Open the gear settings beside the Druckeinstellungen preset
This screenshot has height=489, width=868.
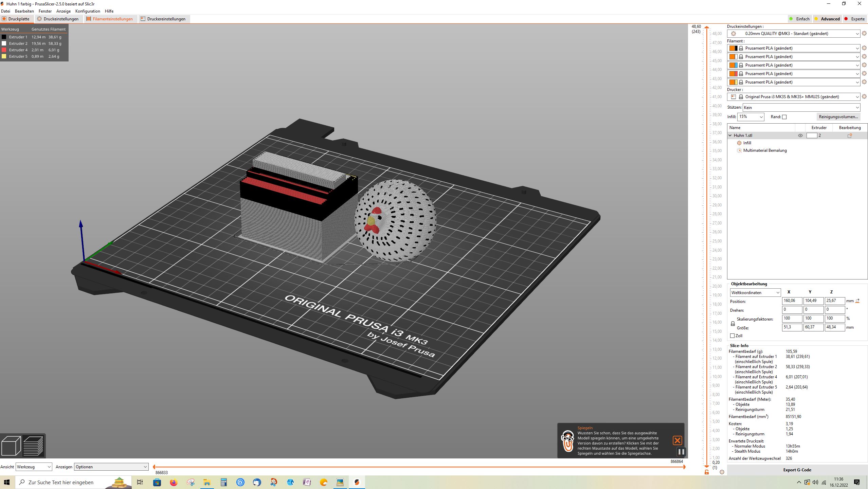[864, 33]
